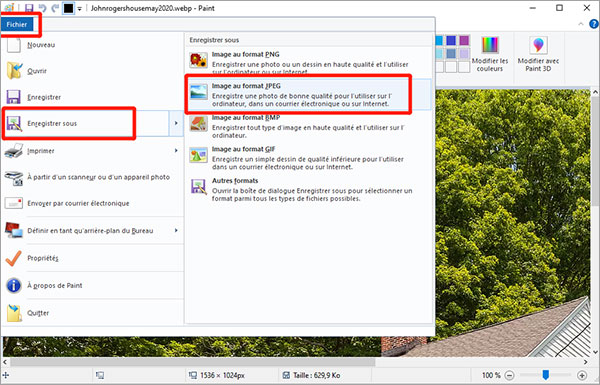
Task: Click the GIF format drawing icon
Action: (199, 155)
